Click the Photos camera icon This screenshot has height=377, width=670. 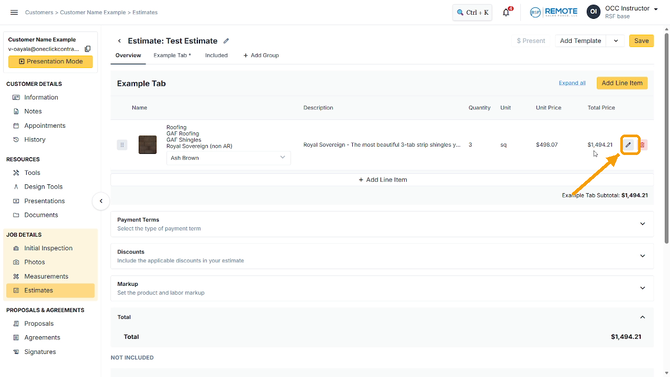pyautogui.click(x=16, y=262)
